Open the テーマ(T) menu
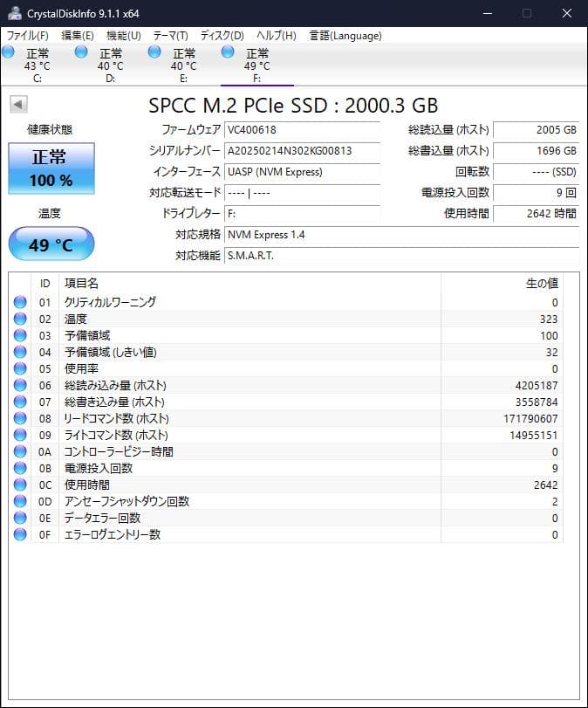The image size is (588, 708). coord(171,36)
